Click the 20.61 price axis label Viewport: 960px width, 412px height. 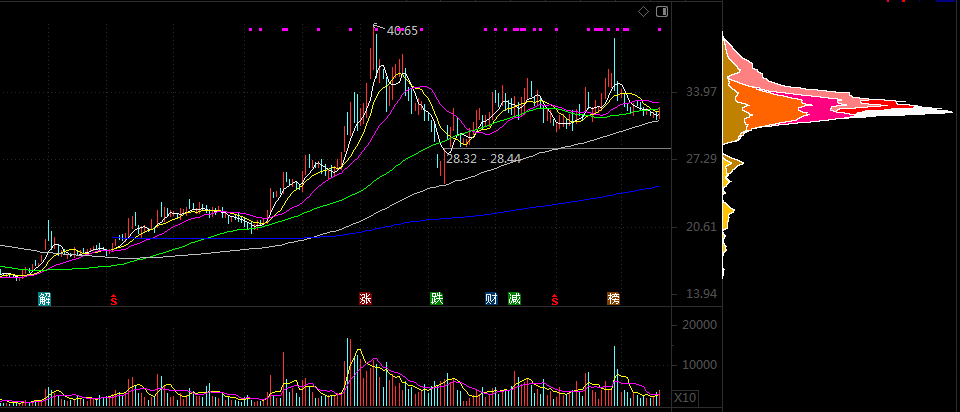(x=702, y=227)
